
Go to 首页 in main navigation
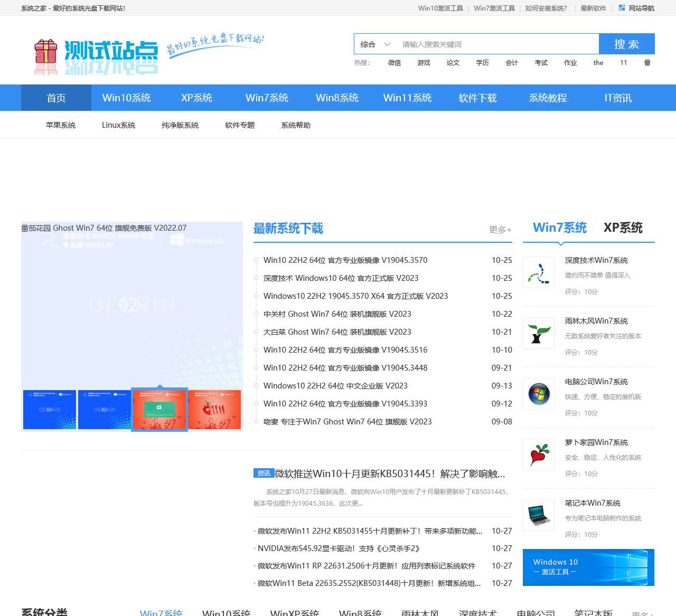coord(56,98)
